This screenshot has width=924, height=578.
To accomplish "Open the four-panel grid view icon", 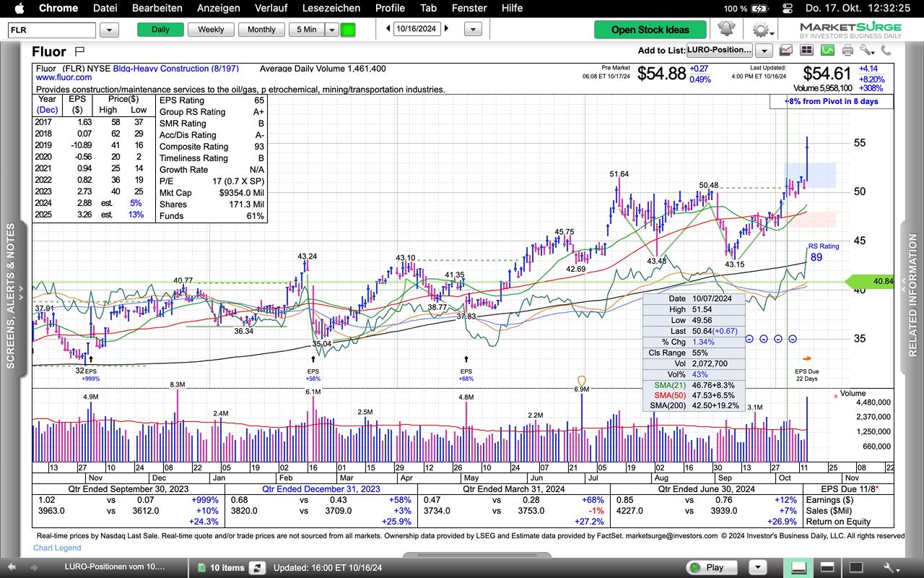I will coord(806,51).
